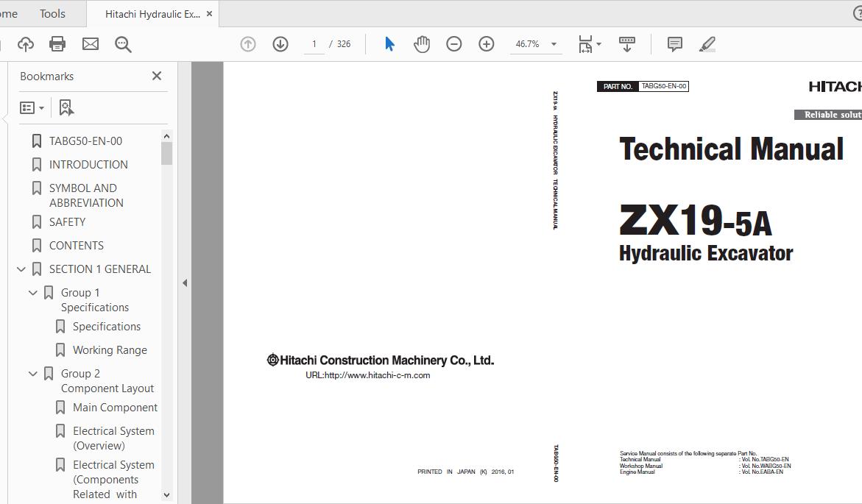
Task: Open the find text magnifier tool
Action: click(x=123, y=44)
